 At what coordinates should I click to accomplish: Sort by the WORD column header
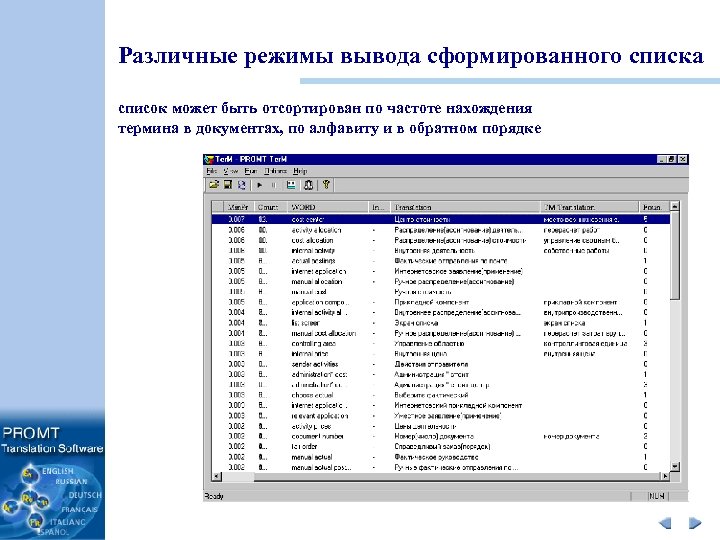click(x=328, y=207)
